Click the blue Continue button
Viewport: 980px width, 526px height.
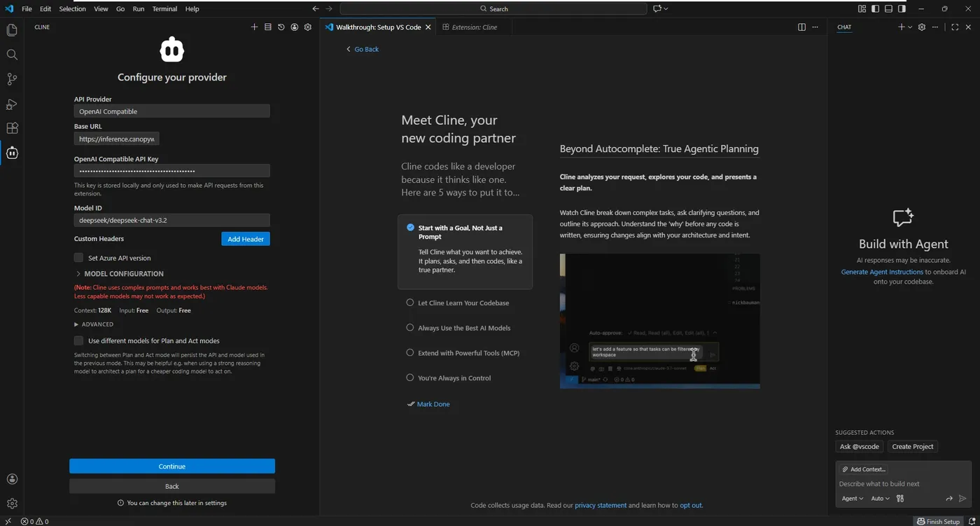(172, 466)
